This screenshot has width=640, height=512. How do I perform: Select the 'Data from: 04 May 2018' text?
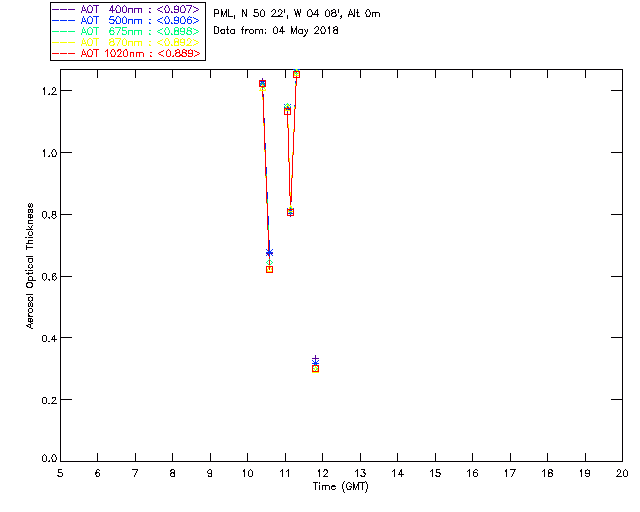[x=276, y=31]
